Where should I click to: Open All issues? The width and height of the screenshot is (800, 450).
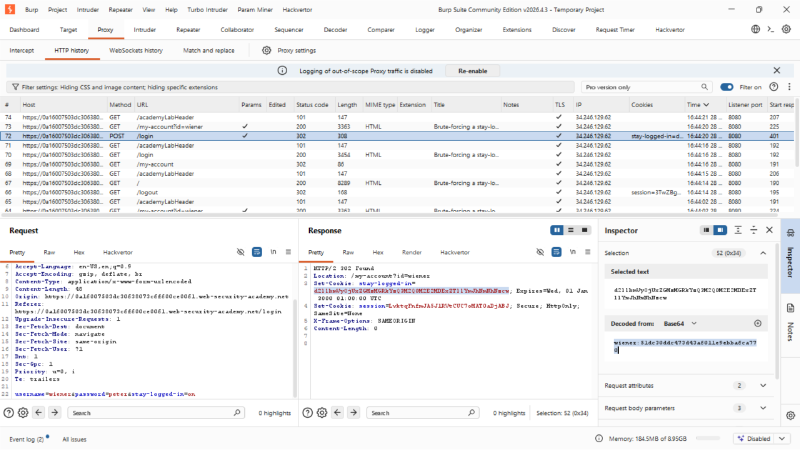[x=74, y=439]
